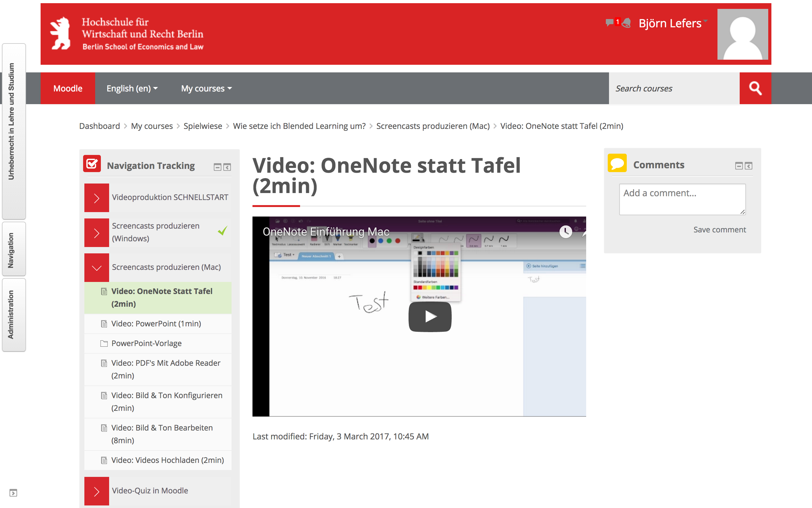
Task: Collapse the Navigation Tracking block
Action: [x=217, y=167]
